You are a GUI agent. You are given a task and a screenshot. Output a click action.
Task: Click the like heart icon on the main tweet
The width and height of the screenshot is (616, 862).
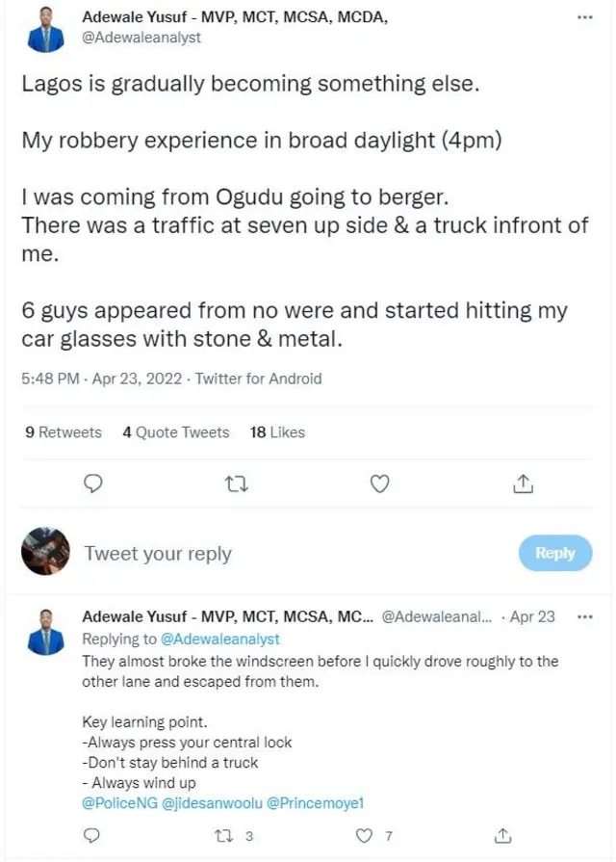tap(379, 483)
